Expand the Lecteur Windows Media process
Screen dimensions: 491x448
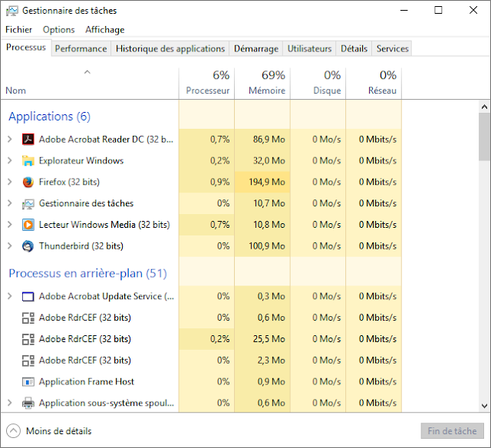point(10,225)
